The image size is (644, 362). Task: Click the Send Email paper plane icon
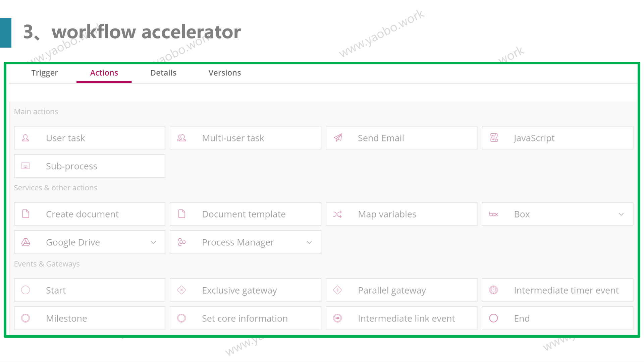338,138
